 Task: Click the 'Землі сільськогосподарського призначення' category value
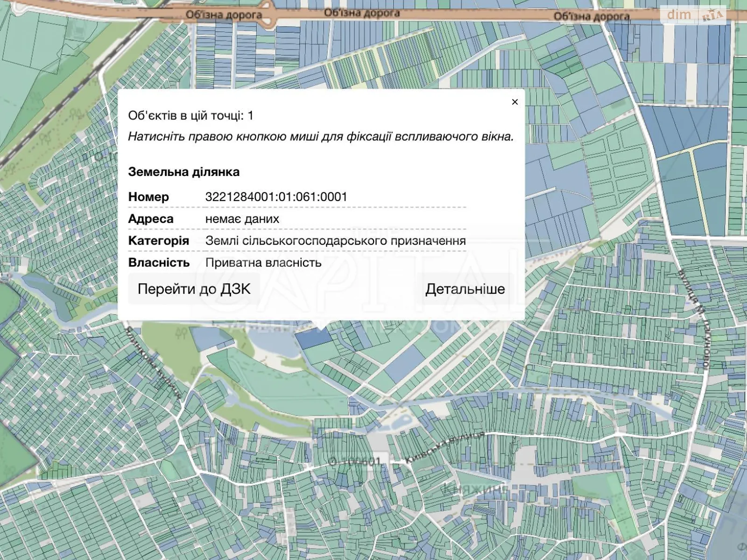pyautogui.click(x=335, y=241)
